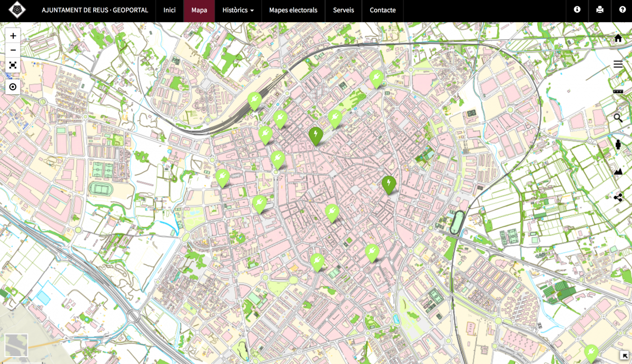Viewport: 632px width, 364px height.
Task: Expand the Històrics dropdown menu
Action: (238, 10)
